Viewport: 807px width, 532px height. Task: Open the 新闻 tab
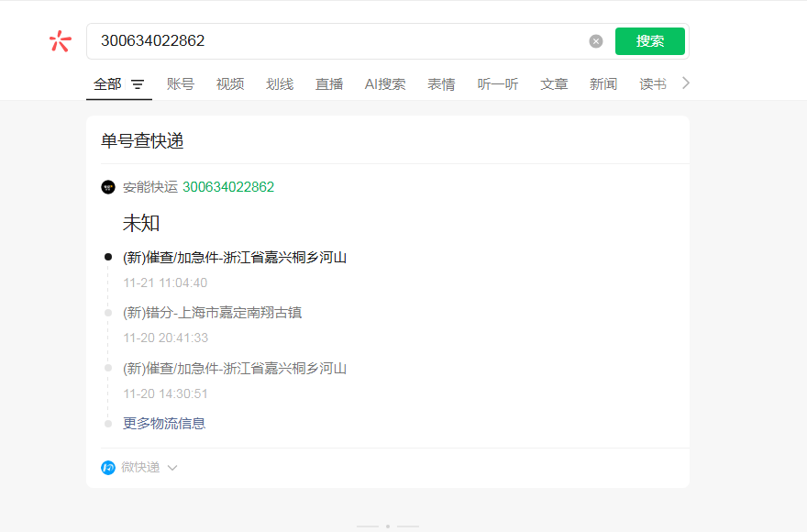tap(603, 84)
